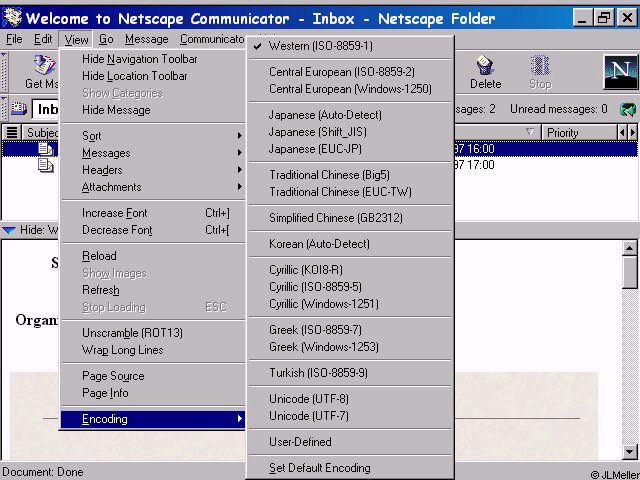The width and height of the screenshot is (640, 480).
Task: Pick Traditional Chinese (Big5) encoding
Action: pos(351,175)
